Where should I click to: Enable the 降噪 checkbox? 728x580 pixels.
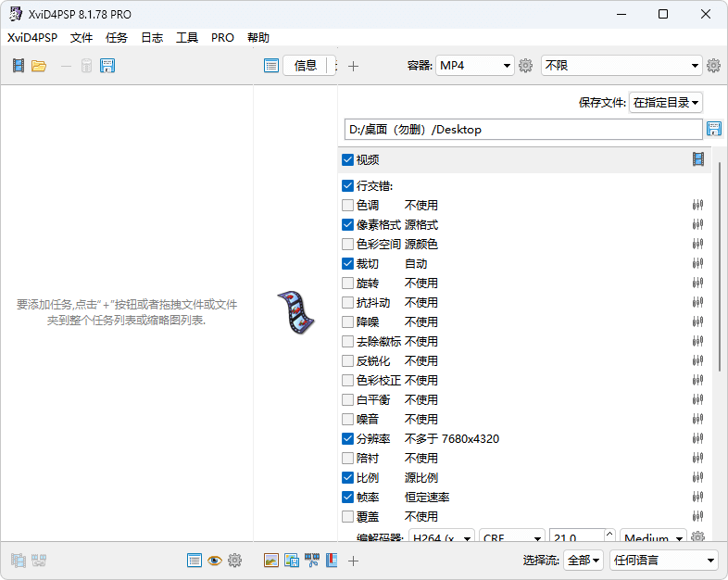pos(348,322)
